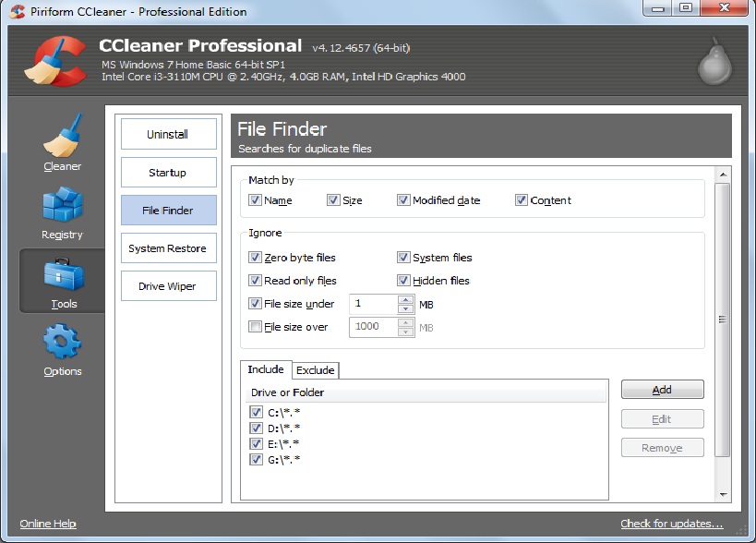Toggle Match by Name checkbox
The height and width of the screenshot is (543, 756).
click(255, 199)
